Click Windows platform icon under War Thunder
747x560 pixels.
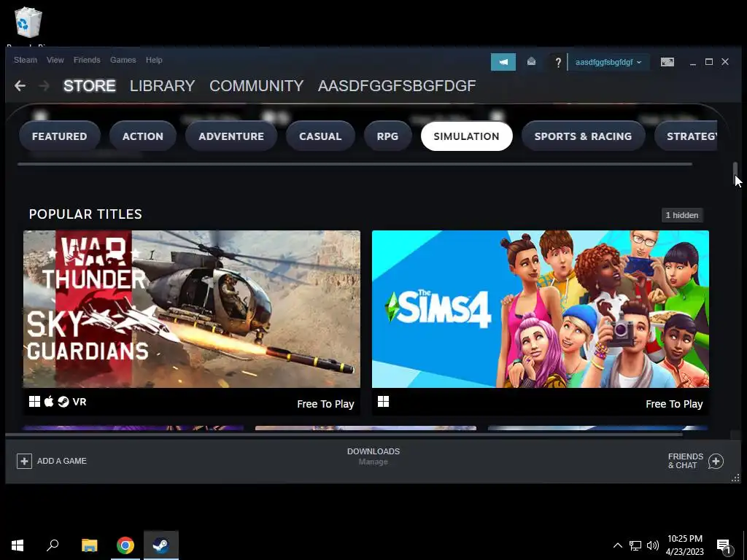pos(35,402)
